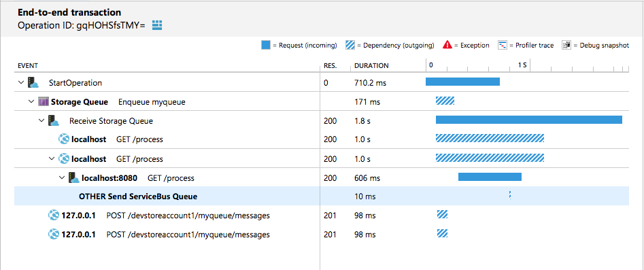Viewport: 644px width, 270px height.
Task: Click StartOperation result code 0
Action: [326, 82]
